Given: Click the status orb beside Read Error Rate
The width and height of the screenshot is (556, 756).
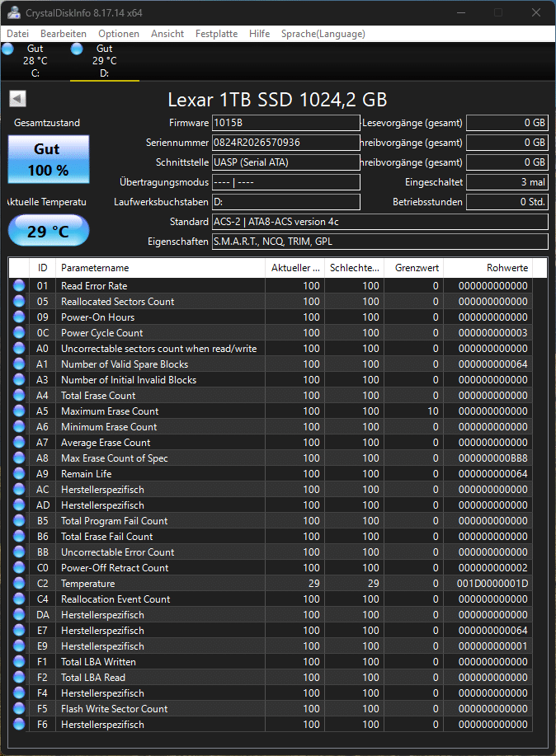Looking at the screenshot, I should point(19,286).
